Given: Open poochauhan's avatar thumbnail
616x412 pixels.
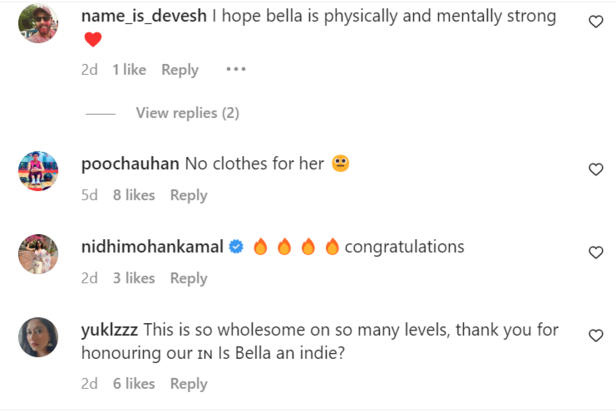Looking at the screenshot, I should tap(38, 172).
